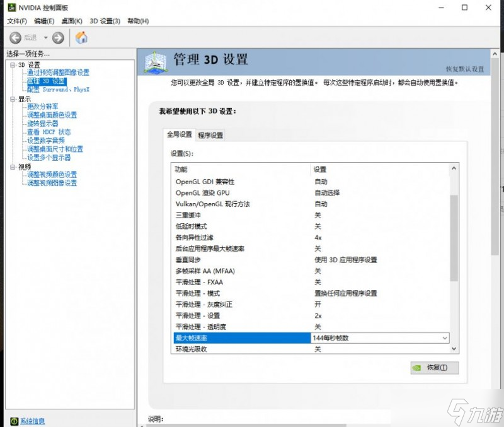This screenshot has width=504, height=427.
Task: Select 多帧采样 AA (MFAA) row
Action: [311, 271]
